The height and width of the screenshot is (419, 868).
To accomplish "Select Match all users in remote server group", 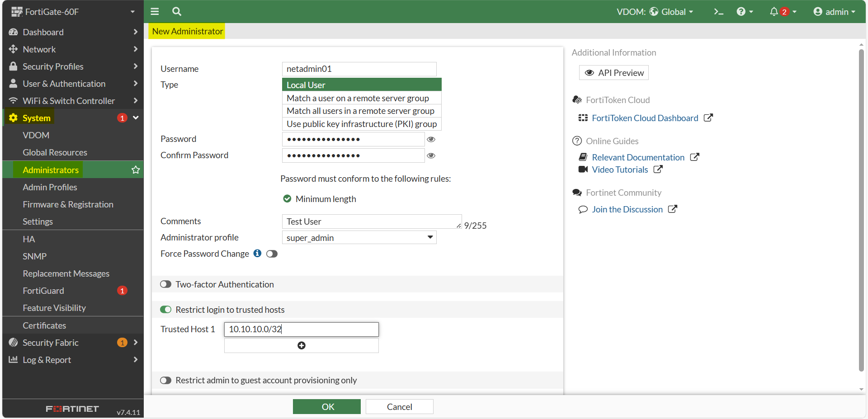I will pos(362,111).
